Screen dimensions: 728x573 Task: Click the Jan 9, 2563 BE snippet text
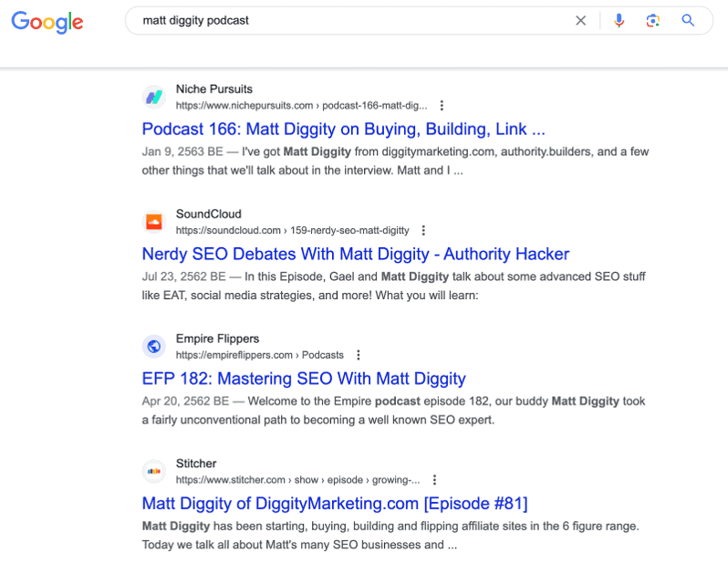[x=395, y=161]
